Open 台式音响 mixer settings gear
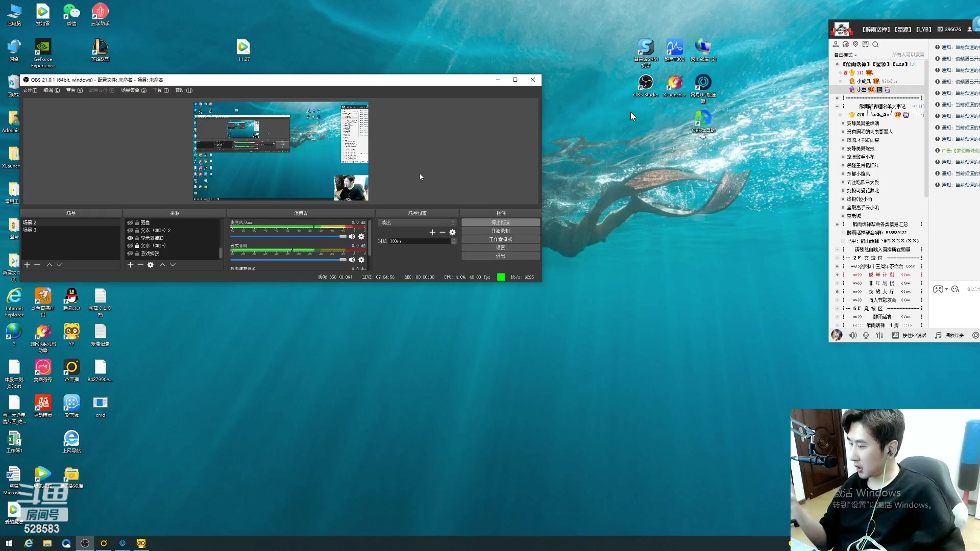Viewport: 980px width, 551px height. coord(361,260)
